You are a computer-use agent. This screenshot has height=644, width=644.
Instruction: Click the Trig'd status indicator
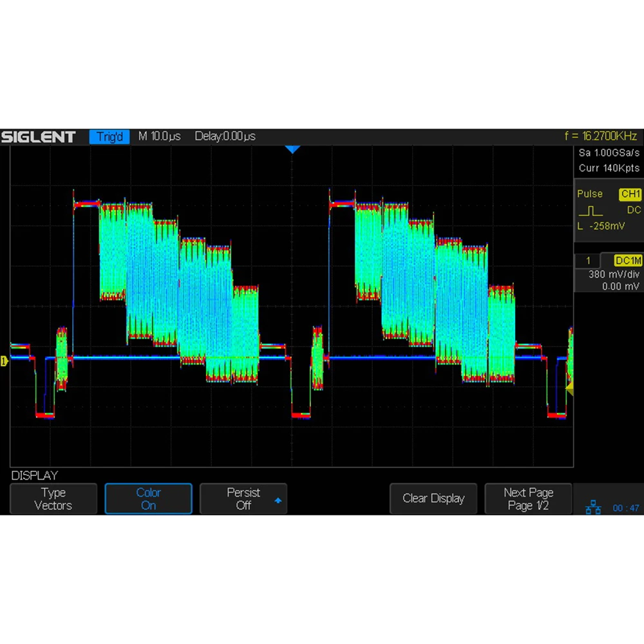point(109,137)
